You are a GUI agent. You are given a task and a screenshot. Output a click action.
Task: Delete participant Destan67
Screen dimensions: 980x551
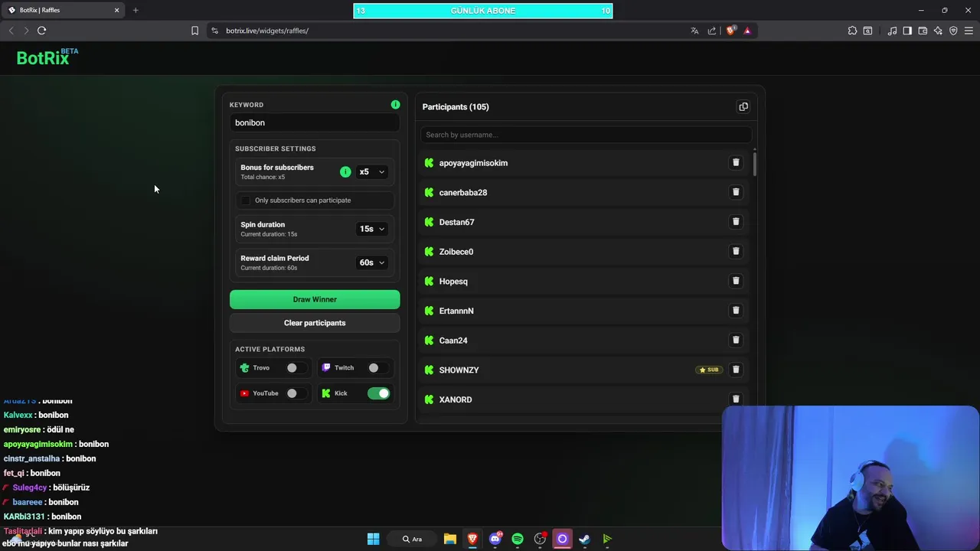(736, 222)
